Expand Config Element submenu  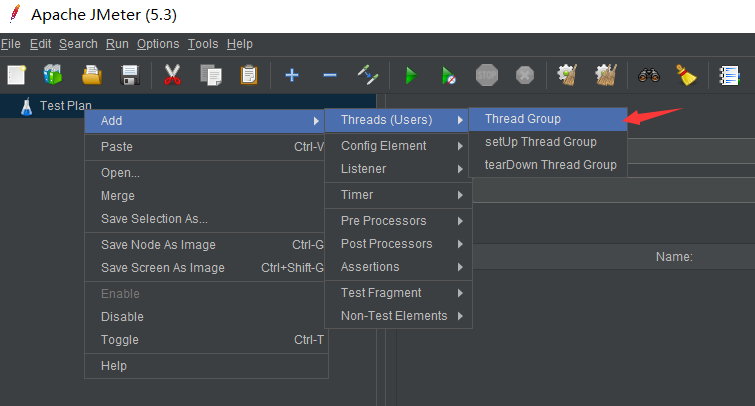(397, 146)
